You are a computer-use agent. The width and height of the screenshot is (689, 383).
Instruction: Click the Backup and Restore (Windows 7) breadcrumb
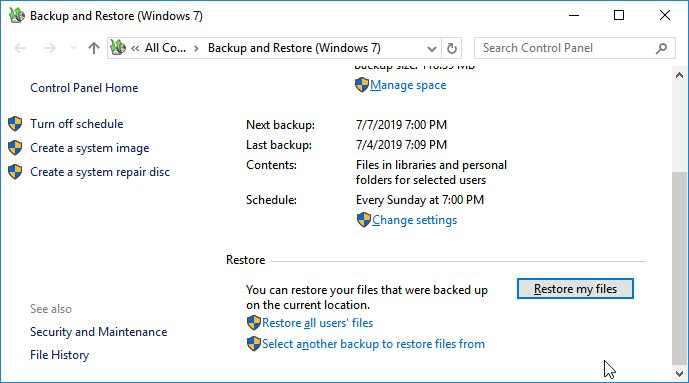(294, 48)
